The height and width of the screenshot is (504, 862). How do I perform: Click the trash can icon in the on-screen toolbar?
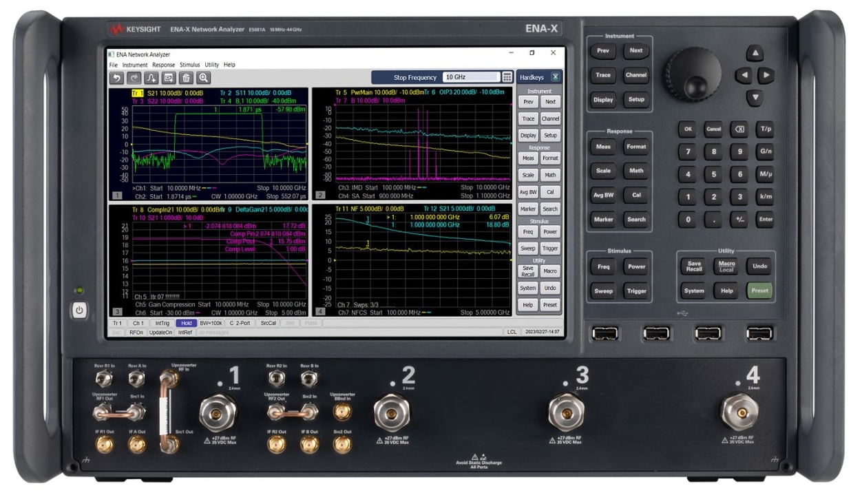(x=186, y=78)
